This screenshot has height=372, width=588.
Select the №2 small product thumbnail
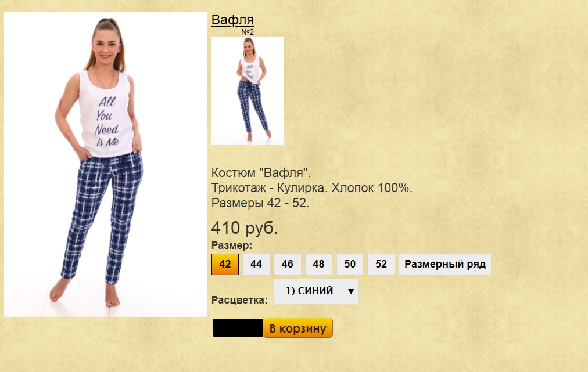point(248,91)
